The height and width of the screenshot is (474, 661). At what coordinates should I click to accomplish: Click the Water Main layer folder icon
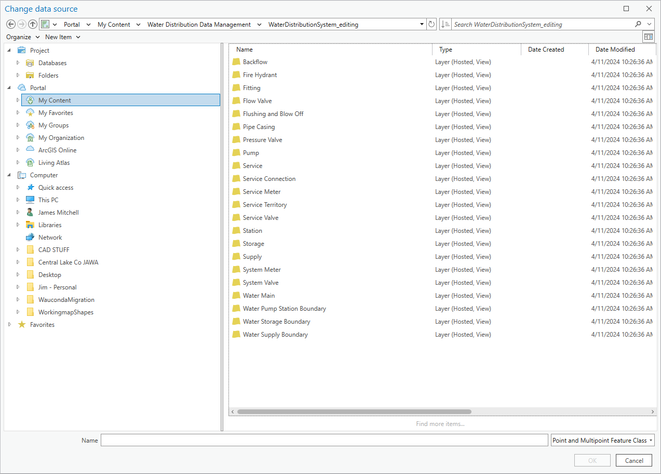point(236,296)
